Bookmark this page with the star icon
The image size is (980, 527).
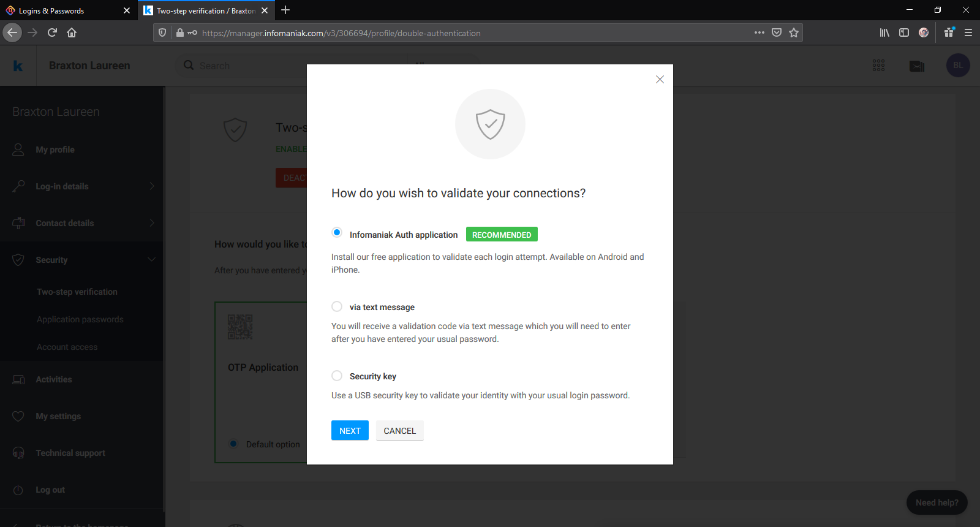794,32
